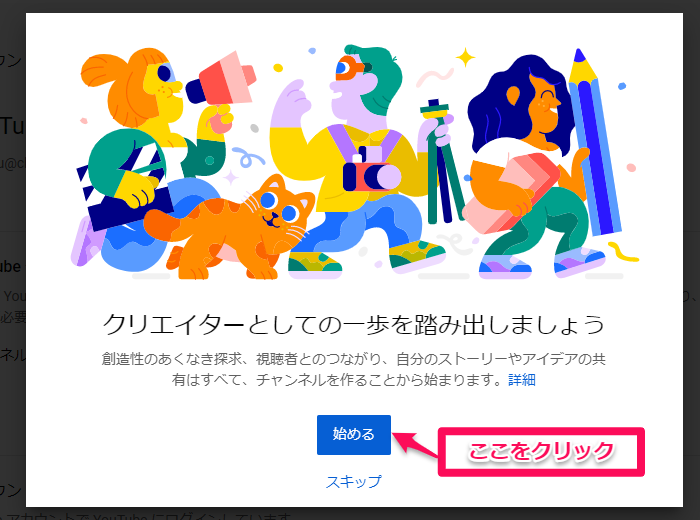Click the green tripod in the illustration
Viewport: 700px width, 520px height.
tap(442, 163)
